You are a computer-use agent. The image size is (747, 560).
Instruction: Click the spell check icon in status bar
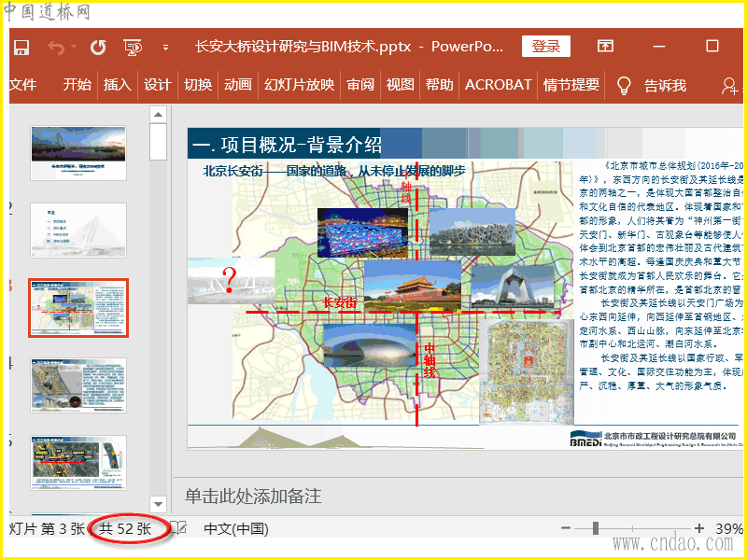tap(180, 528)
